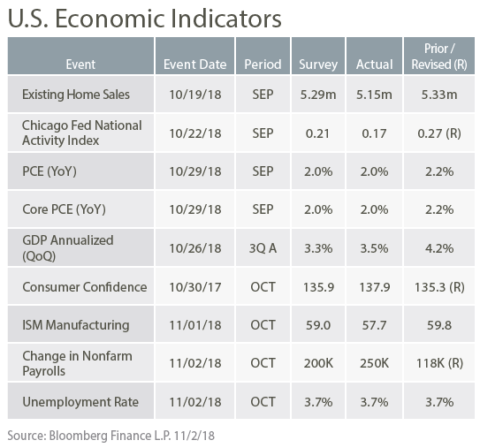The height and width of the screenshot is (448, 480).
Task: Select the 135.3 (R) prior value
Action: pos(439,286)
